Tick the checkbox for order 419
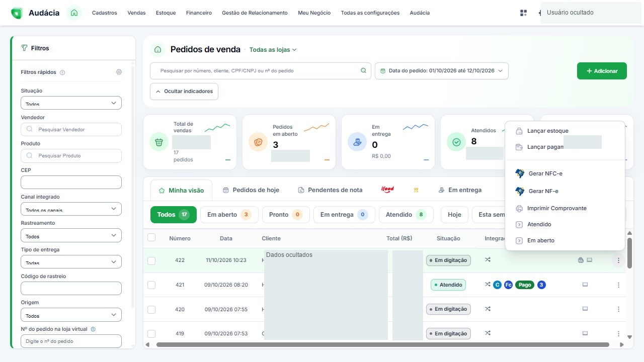The width and height of the screenshot is (644, 362). [151, 334]
